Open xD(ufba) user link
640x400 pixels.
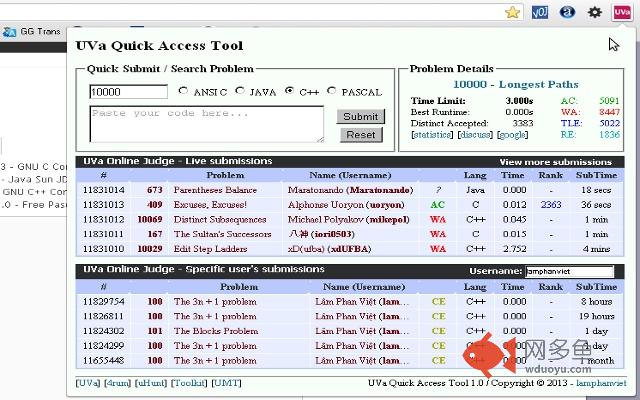[329, 249]
